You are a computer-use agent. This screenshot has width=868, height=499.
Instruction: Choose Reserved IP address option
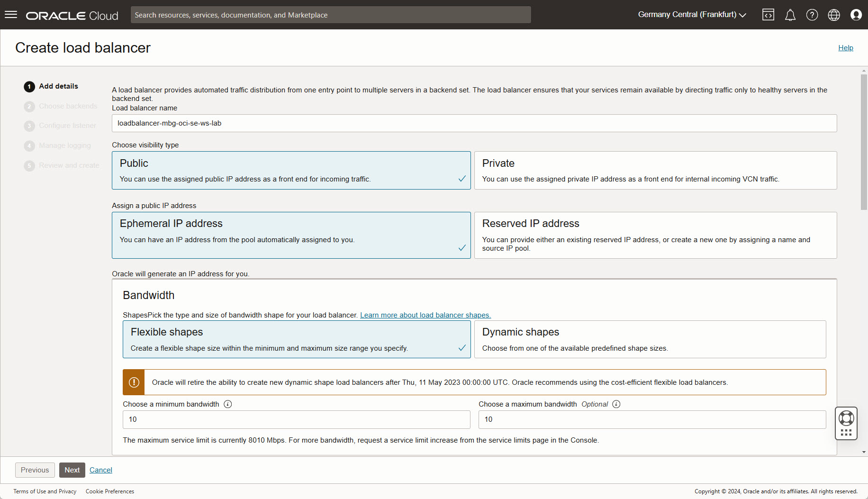tap(655, 235)
